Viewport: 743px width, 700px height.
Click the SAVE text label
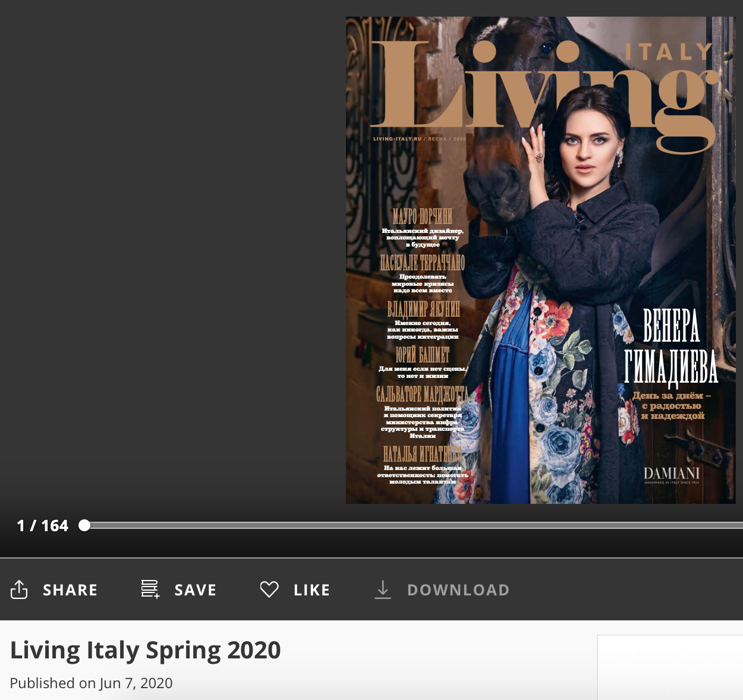[195, 590]
